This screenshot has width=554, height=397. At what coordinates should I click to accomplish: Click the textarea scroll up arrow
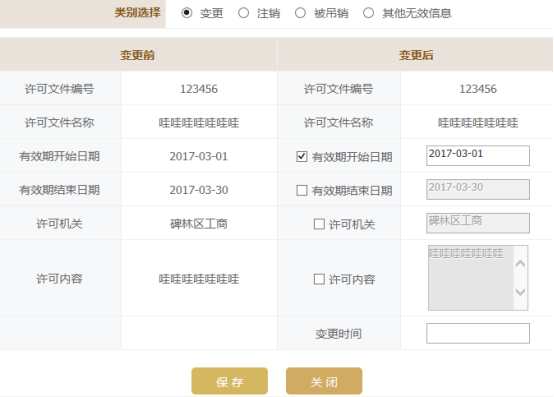coord(520,263)
